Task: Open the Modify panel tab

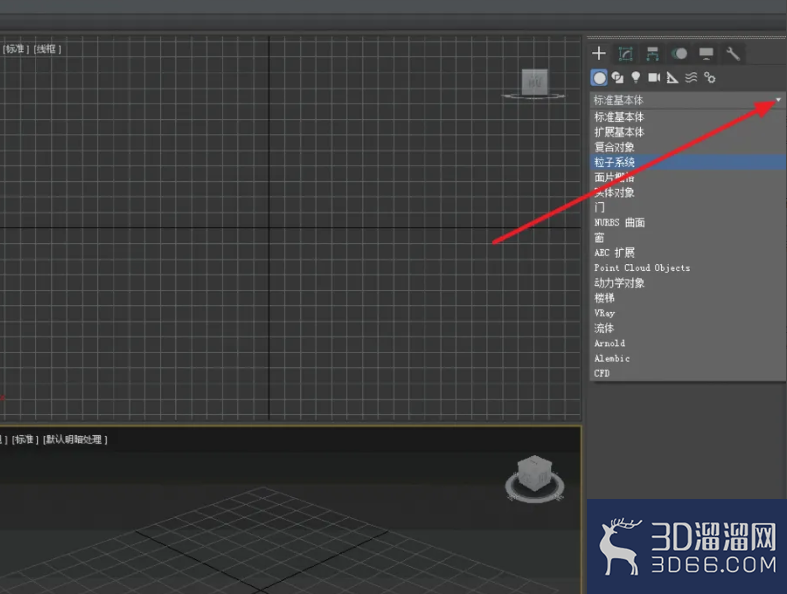Action: tap(625, 54)
